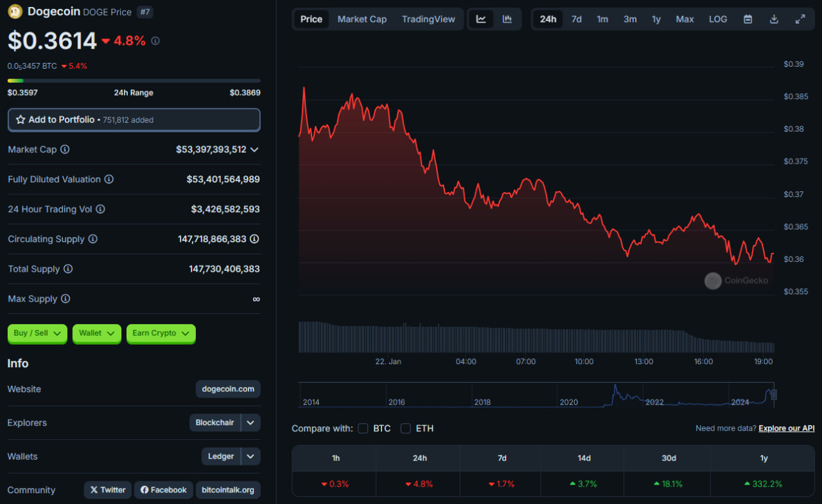This screenshot has width=822, height=504.
Task: Open the bitcointalk.org community link
Action: [x=228, y=490]
